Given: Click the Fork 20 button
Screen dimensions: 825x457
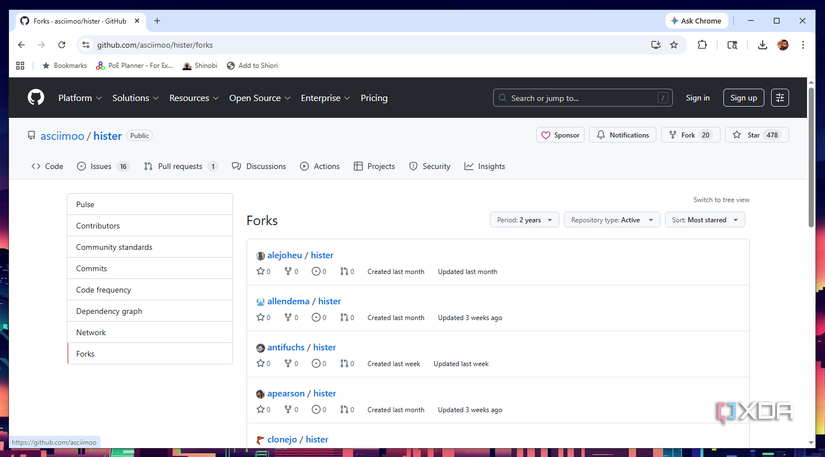Looking at the screenshot, I should [x=690, y=135].
